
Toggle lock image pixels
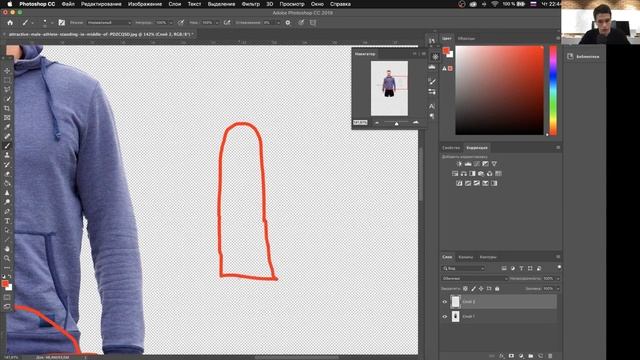473,289
